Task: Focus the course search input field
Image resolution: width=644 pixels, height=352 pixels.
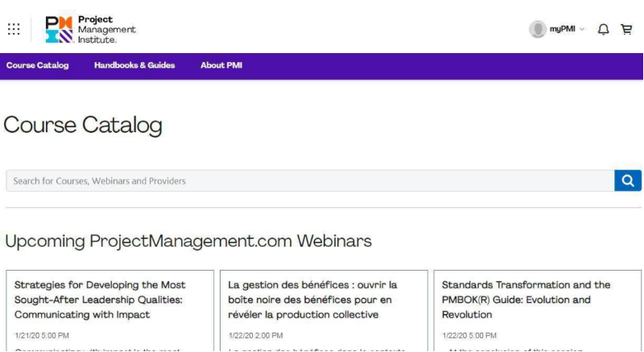Action: (310, 180)
